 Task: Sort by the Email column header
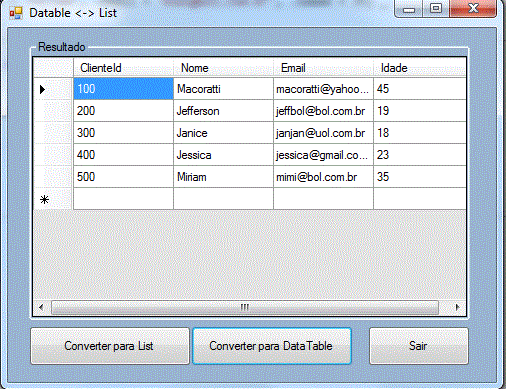pos(323,68)
